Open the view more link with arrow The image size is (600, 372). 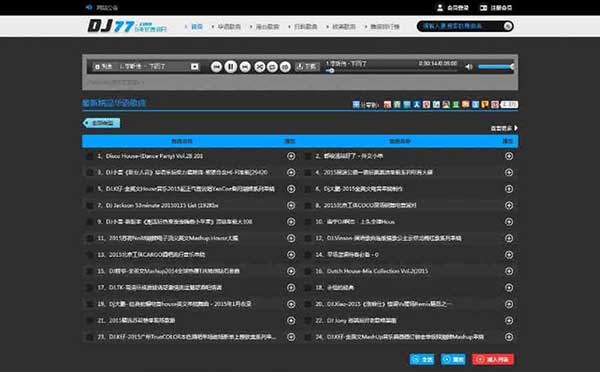[504, 128]
